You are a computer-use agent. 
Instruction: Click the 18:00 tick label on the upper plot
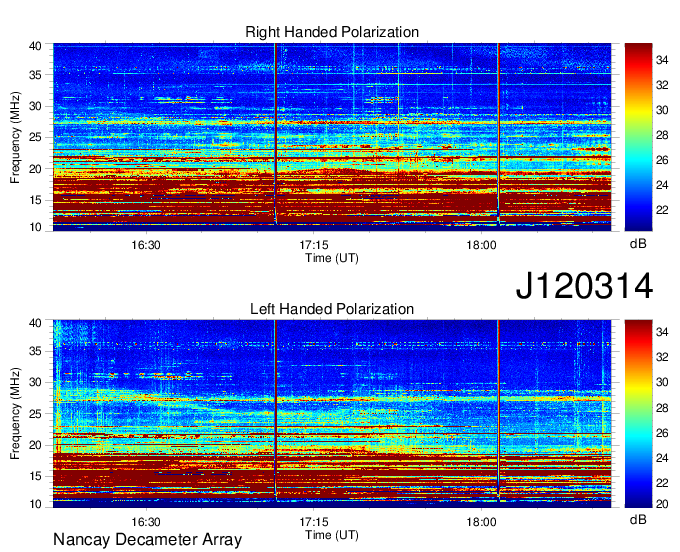481,245
